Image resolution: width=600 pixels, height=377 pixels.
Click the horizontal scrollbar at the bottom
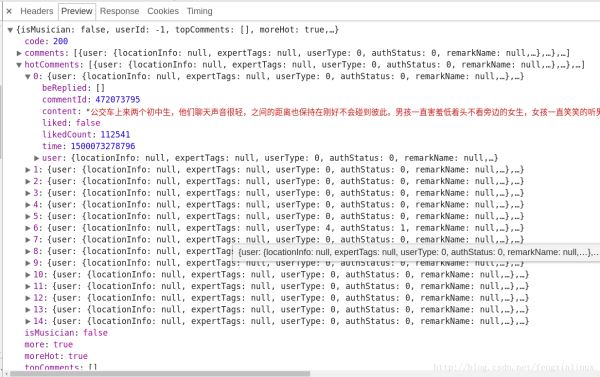click(x=160, y=374)
